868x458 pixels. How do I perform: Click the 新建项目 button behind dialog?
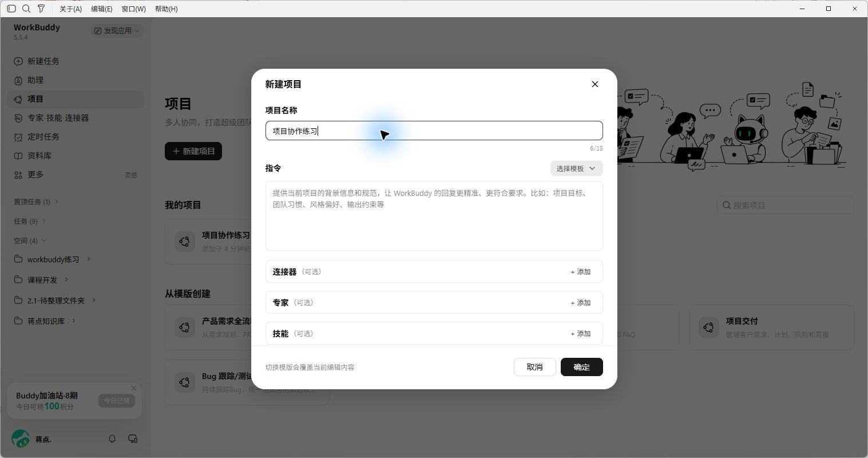[x=193, y=151]
